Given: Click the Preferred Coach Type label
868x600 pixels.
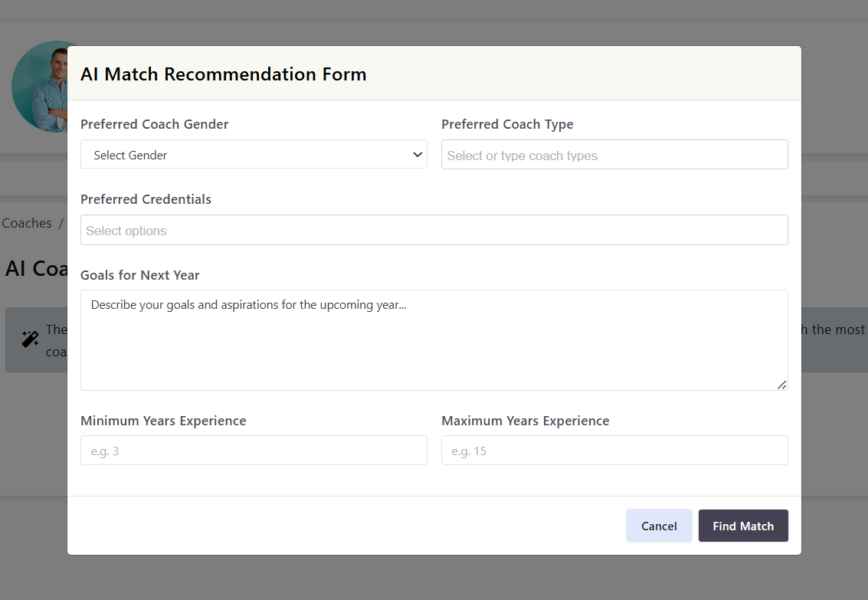Looking at the screenshot, I should click(x=507, y=124).
